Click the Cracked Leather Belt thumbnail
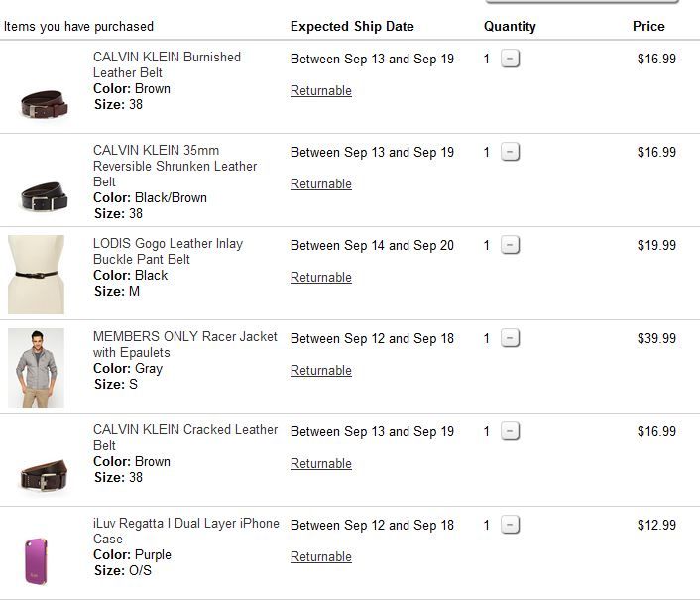 pos(44,476)
